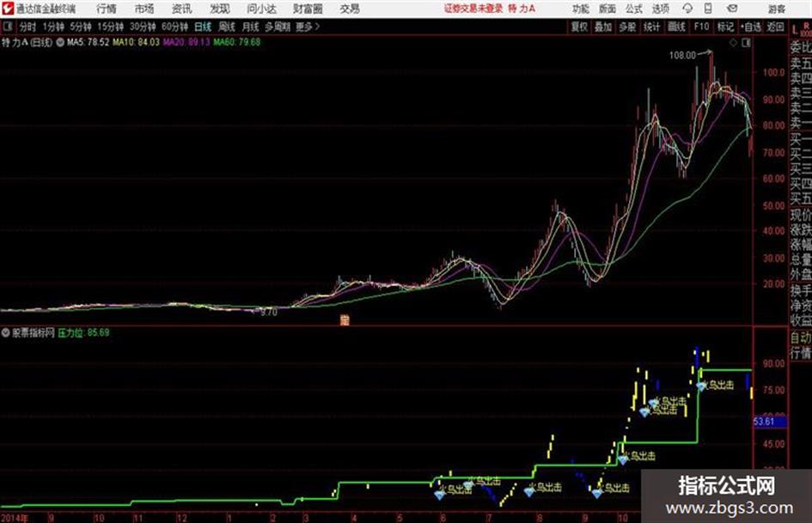The width and height of the screenshot is (812, 523).
Task: Select the 多周期 multi-period tab
Action: pos(278,27)
